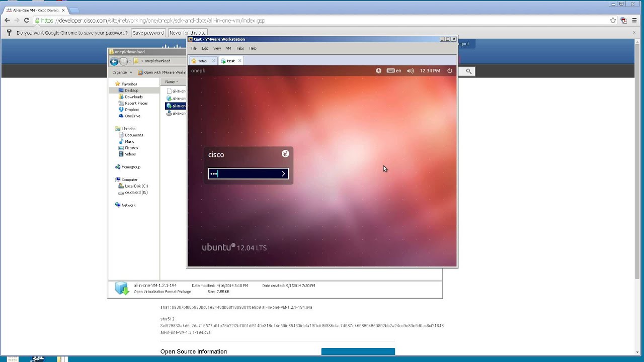Select the first all-in-one file in Explorer
The image size is (644, 362).
point(176,91)
